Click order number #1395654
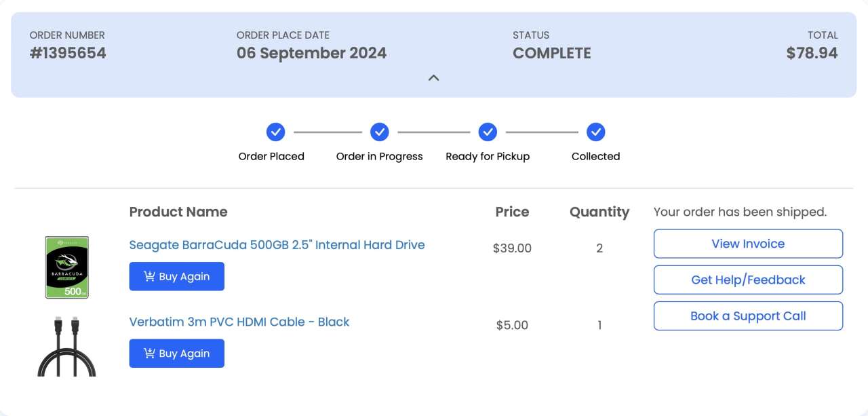 [x=68, y=53]
